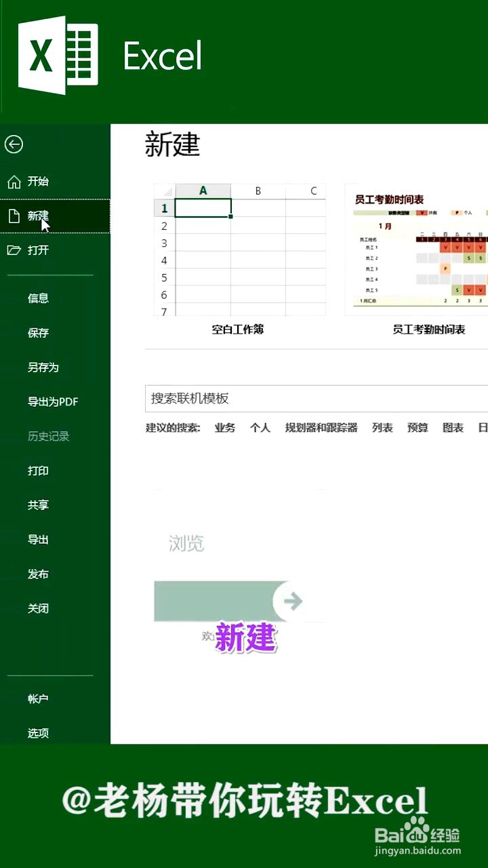Click the 新建 page heading
488x868 pixels.
[173, 145]
